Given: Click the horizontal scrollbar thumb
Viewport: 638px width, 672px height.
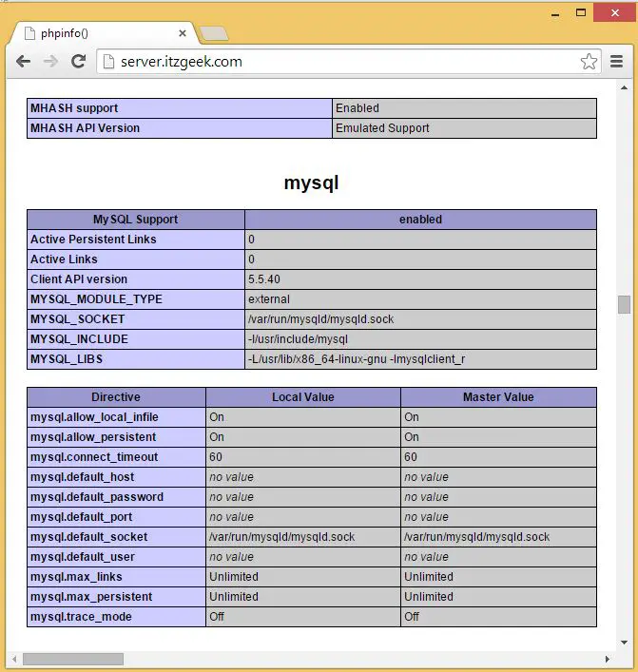Looking at the screenshot, I should (x=73, y=659).
